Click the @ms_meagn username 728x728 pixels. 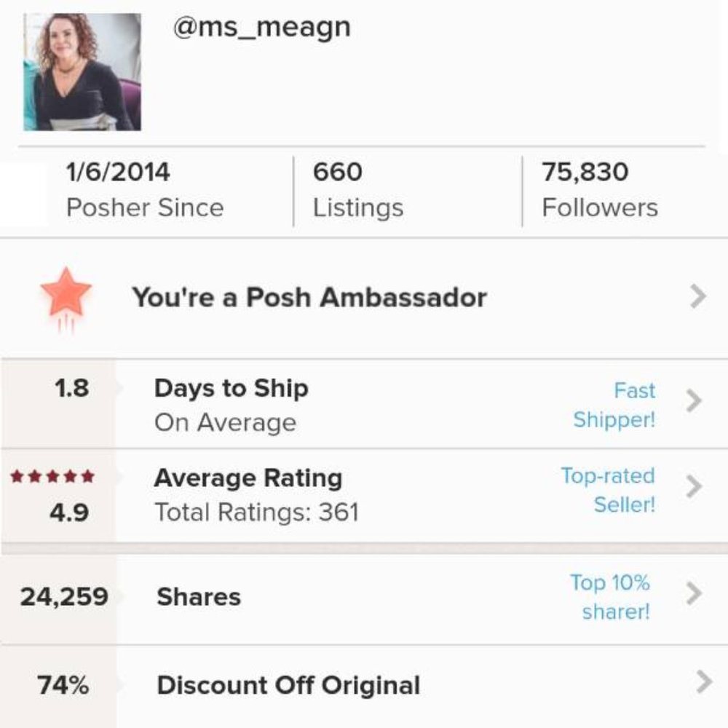[x=262, y=28]
